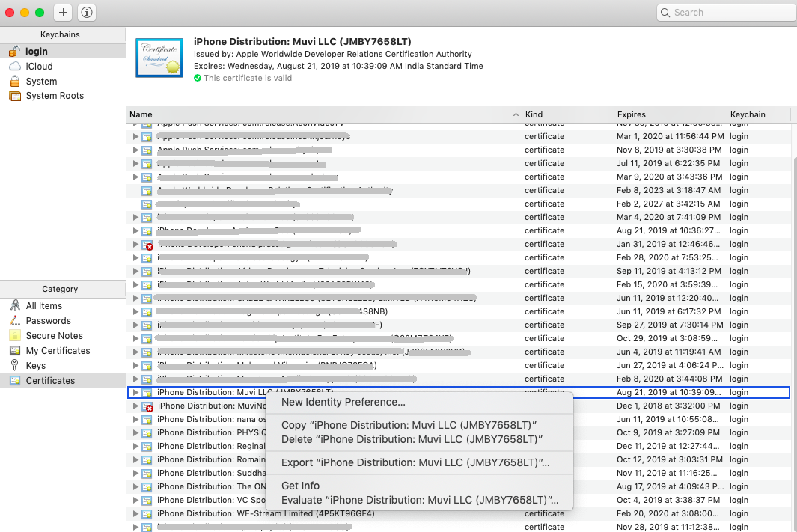
Task: Choose New Identity Preference from context menu
Action: (x=419, y=402)
